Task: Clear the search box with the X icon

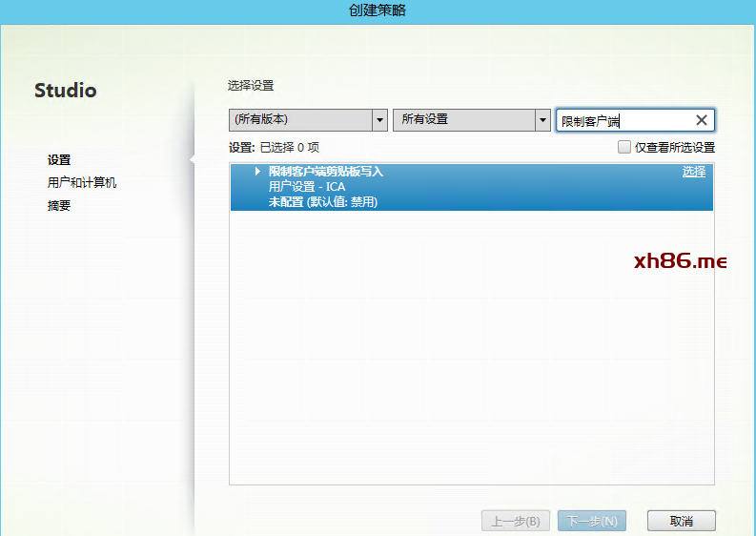Action: (702, 120)
